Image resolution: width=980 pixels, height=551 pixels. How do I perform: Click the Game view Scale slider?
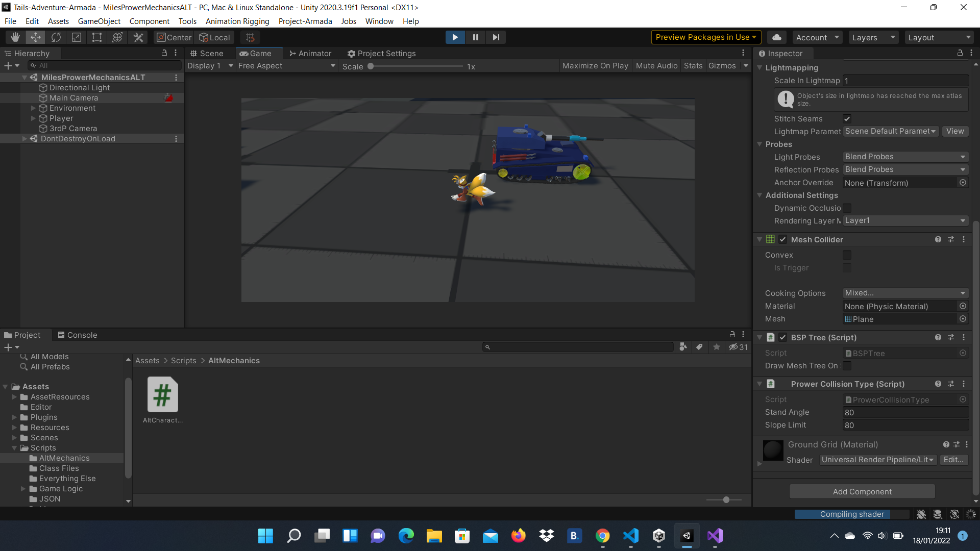pos(416,66)
